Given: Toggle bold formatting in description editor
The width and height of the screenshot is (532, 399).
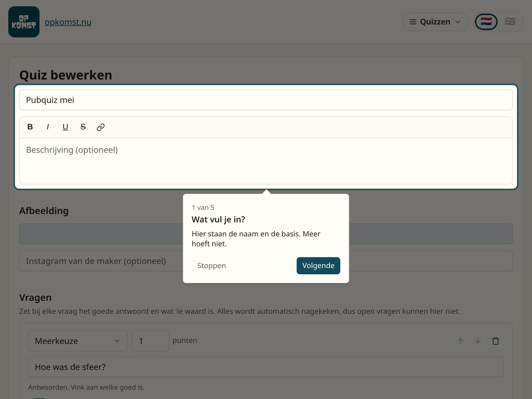Looking at the screenshot, I should click(30, 127).
